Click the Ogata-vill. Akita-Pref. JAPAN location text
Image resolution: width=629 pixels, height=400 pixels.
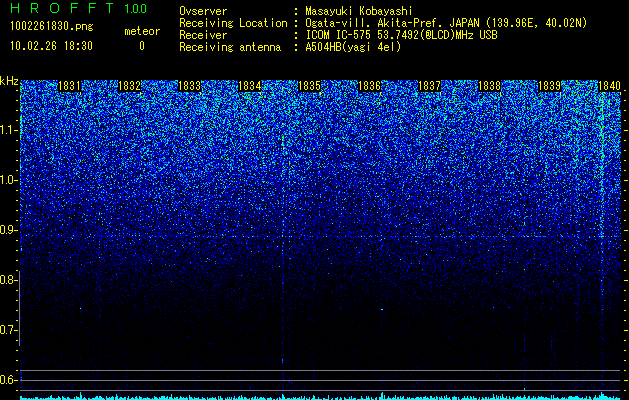click(x=446, y=23)
